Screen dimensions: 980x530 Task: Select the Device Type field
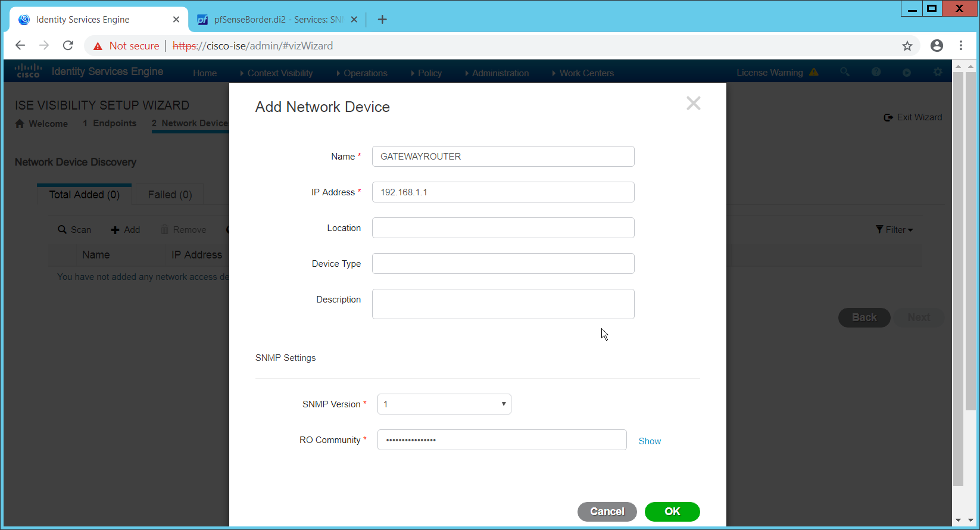(503, 264)
